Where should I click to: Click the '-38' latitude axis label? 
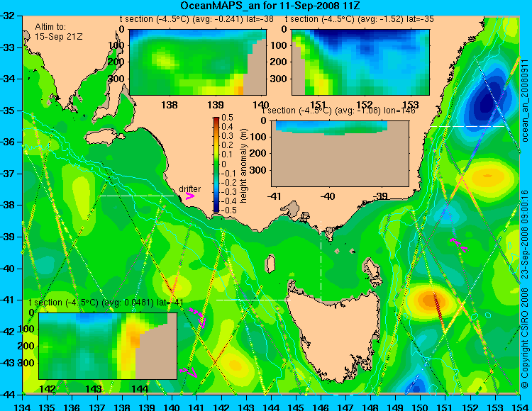point(8,205)
